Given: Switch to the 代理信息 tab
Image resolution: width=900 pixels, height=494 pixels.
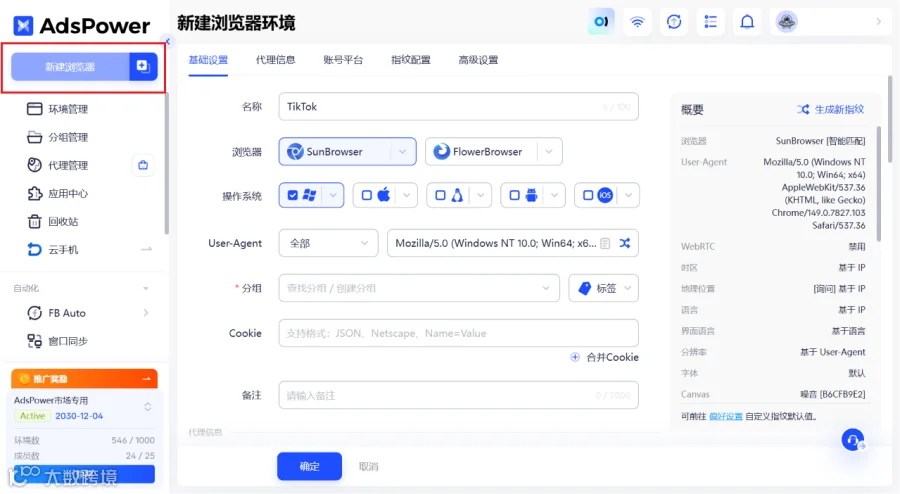Looking at the screenshot, I should (x=276, y=60).
